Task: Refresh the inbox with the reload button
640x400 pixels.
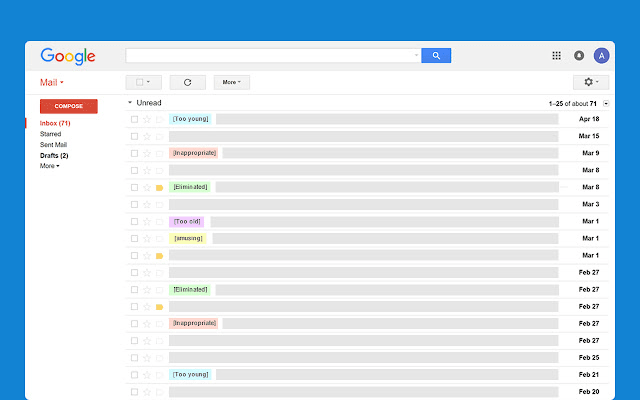Action: (187, 82)
